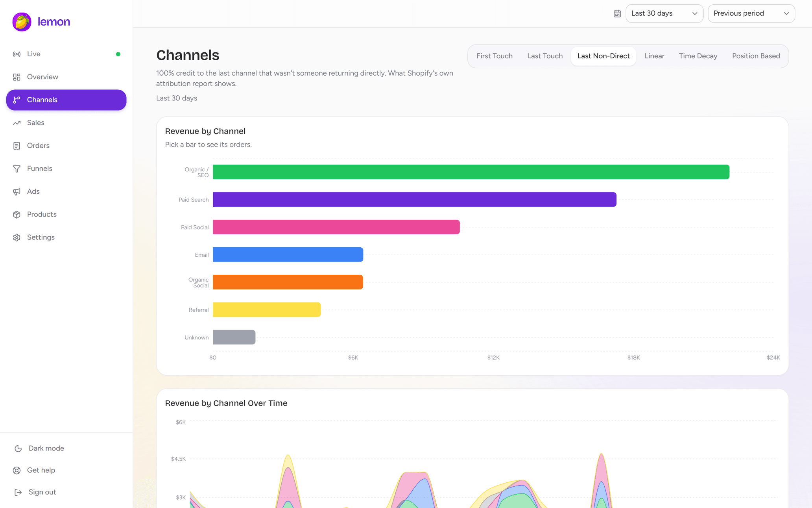Open the Funnels page
The width and height of the screenshot is (812, 508).
66,169
